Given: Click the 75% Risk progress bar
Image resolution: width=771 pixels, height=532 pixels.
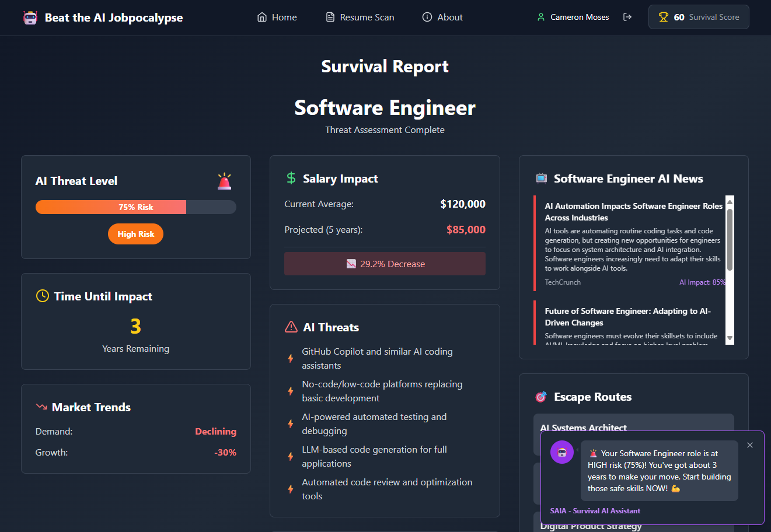Looking at the screenshot, I should pyautogui.click(x=136, y=207).
